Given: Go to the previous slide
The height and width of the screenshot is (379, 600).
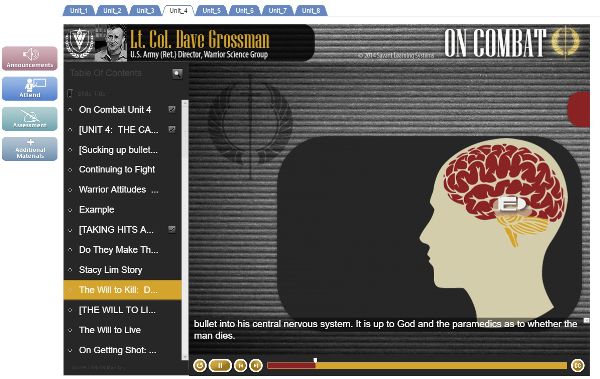Looking at the screenshot, I should 240,366.
